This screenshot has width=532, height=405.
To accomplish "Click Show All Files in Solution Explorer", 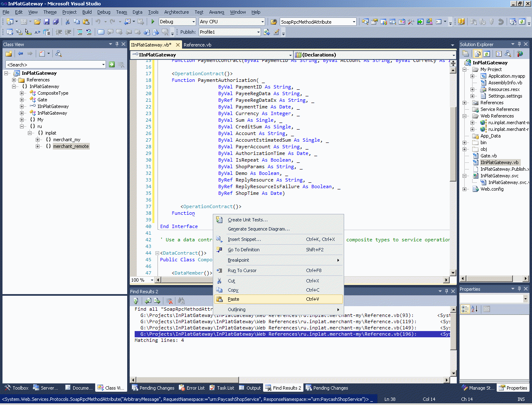I will tap(478, 54).
